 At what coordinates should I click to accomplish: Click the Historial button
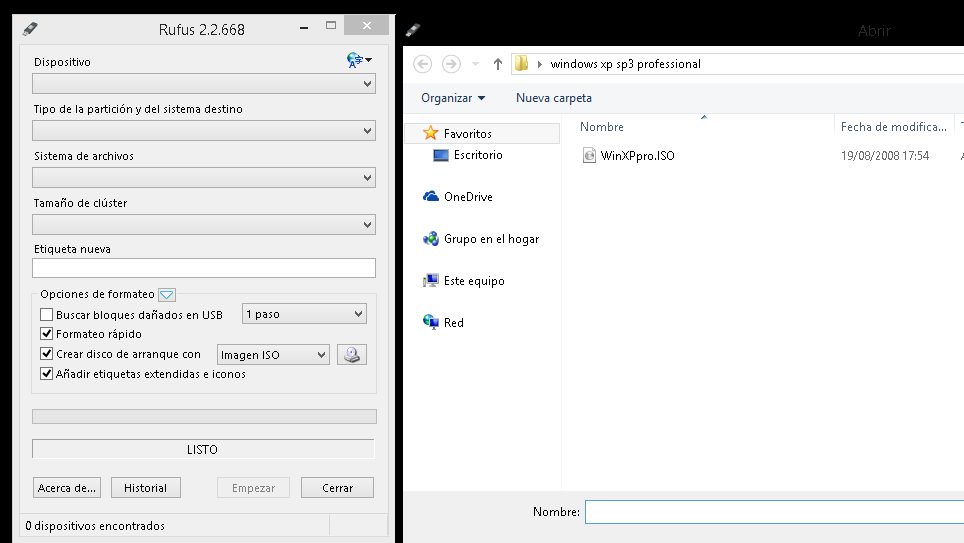point(146,488)
